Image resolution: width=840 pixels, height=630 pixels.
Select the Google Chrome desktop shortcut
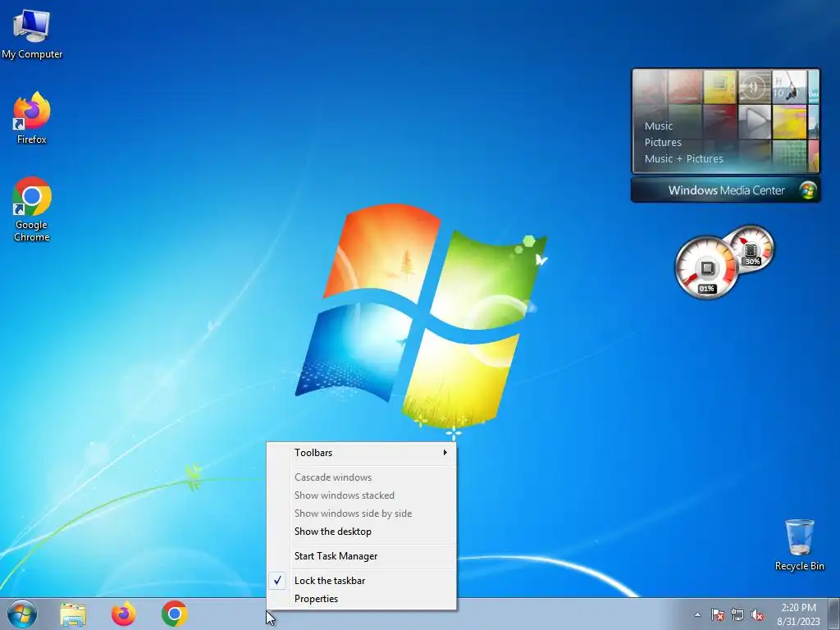[x=32, y=209]
